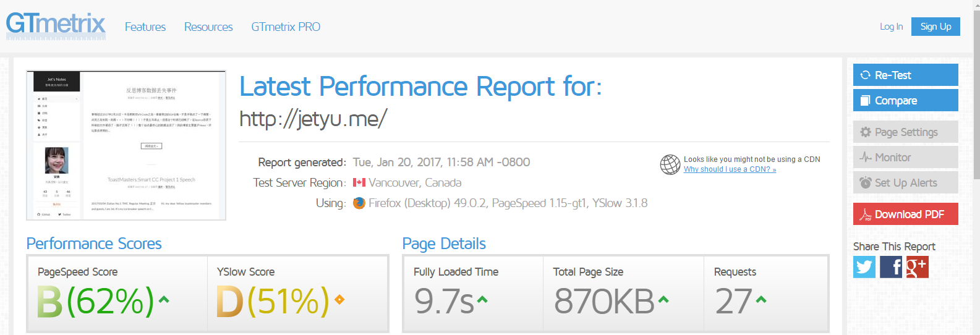Image resolution: width=980 pixels, height=335 pixels.
Task: Open 'Why should I use a CDN?' link
Action: pos(730,169)
